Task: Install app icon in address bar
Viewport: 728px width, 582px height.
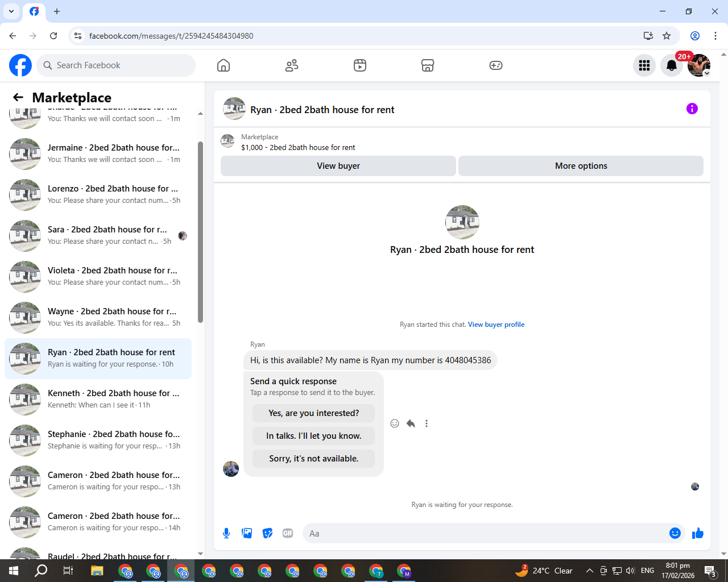Action: tap(648, 36)
